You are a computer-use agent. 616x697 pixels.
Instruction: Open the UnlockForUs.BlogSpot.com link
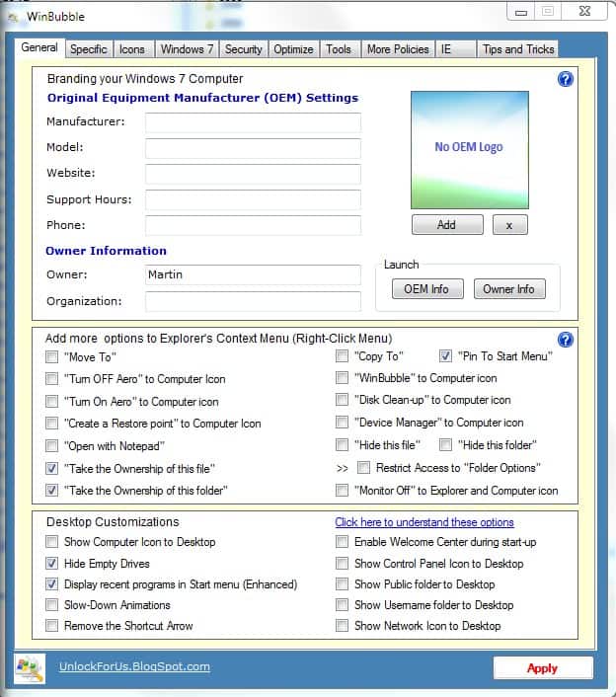point(134,666)
